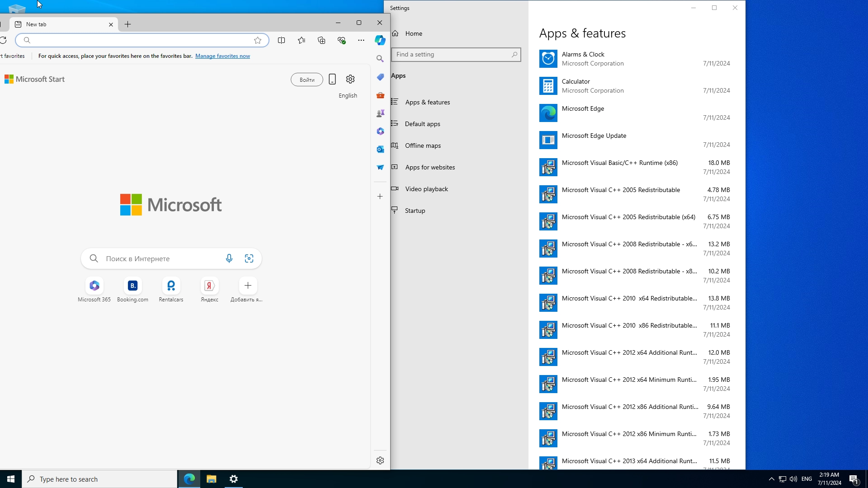Show hidden system tray icons

click(772, 479)
